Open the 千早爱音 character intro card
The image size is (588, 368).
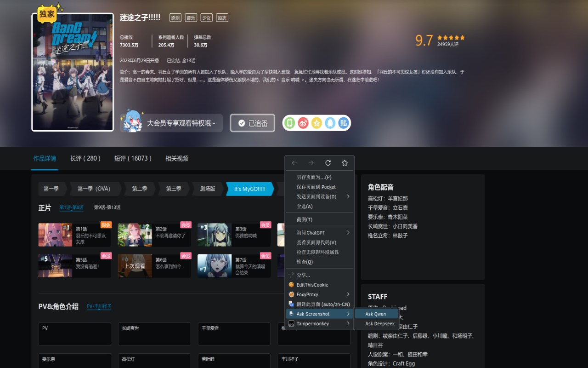click(234, 334)
